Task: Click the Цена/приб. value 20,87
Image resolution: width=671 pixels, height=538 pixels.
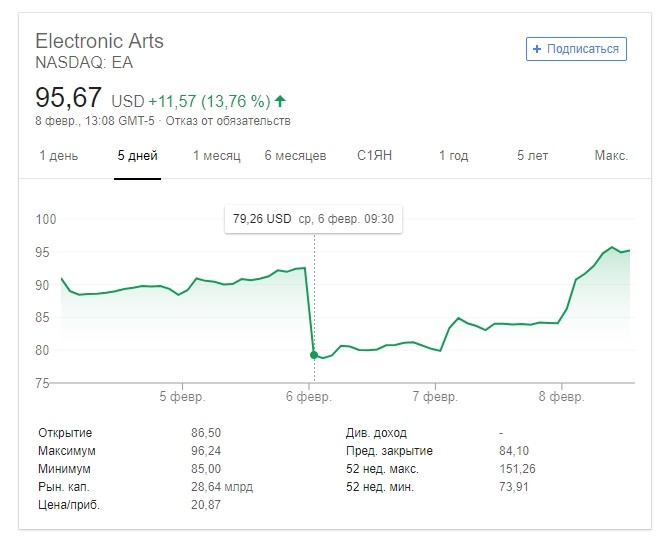Action: [206, 505]
